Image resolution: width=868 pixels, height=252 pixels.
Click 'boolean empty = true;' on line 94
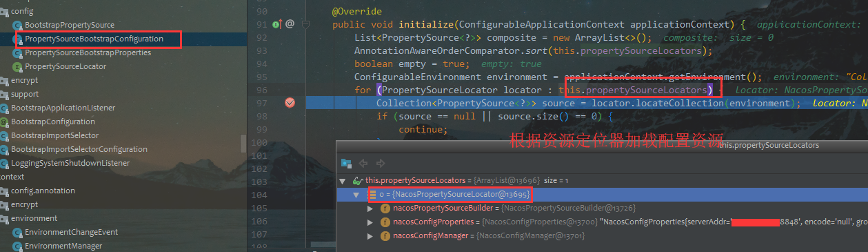click(x=412, y=64)
